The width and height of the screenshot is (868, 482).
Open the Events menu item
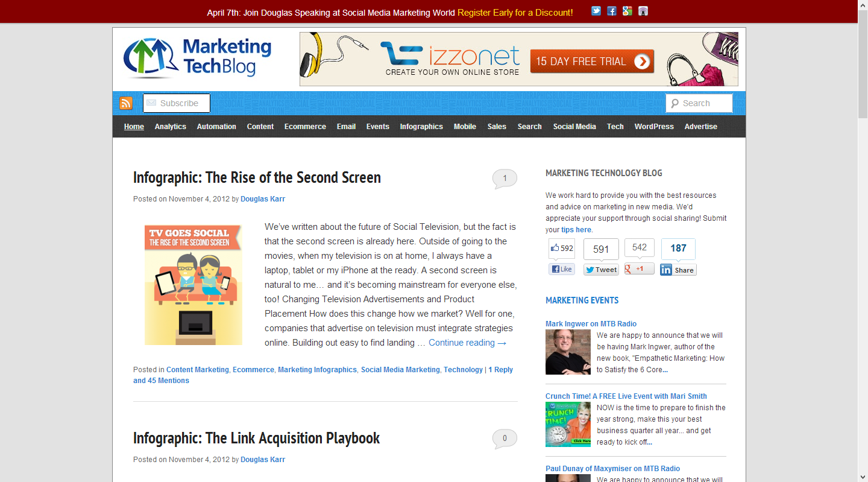click(378, 127)
